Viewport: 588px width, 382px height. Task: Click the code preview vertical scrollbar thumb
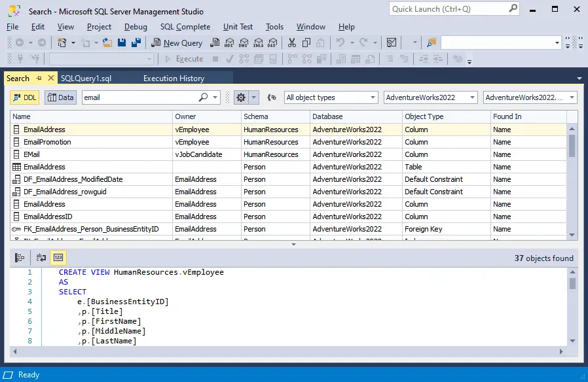[572, 283]
